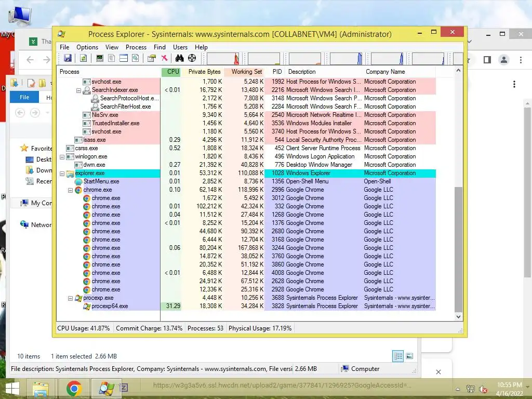Open process Properties via toolbar icon
The width and height of the screenshot is (532, 399).
coord(152,58)
